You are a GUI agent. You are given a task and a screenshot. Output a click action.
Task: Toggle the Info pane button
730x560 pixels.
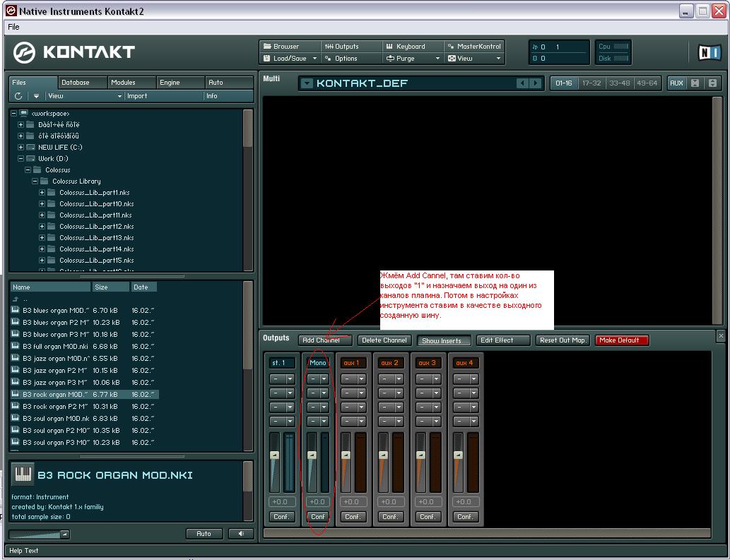229,96
